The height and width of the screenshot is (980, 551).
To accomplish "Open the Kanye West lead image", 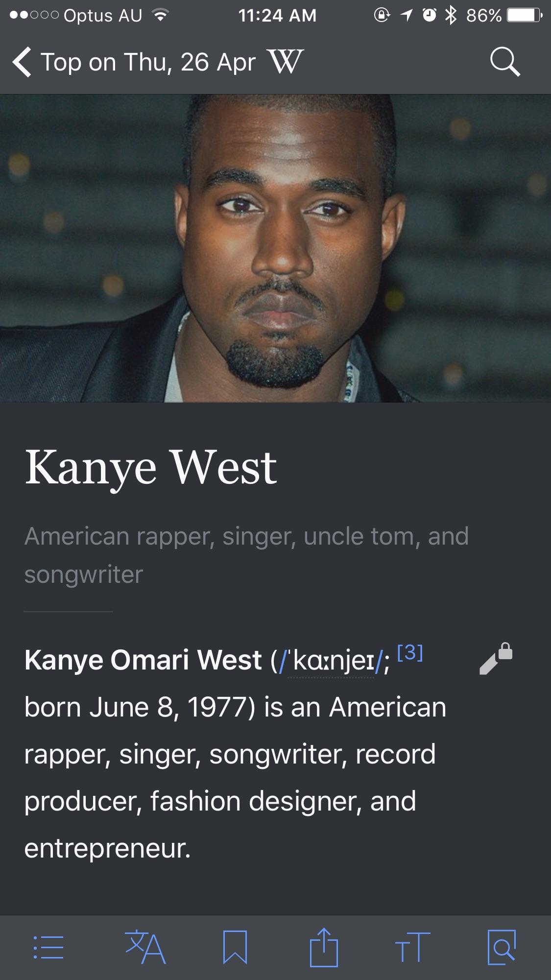I will 275,248.
